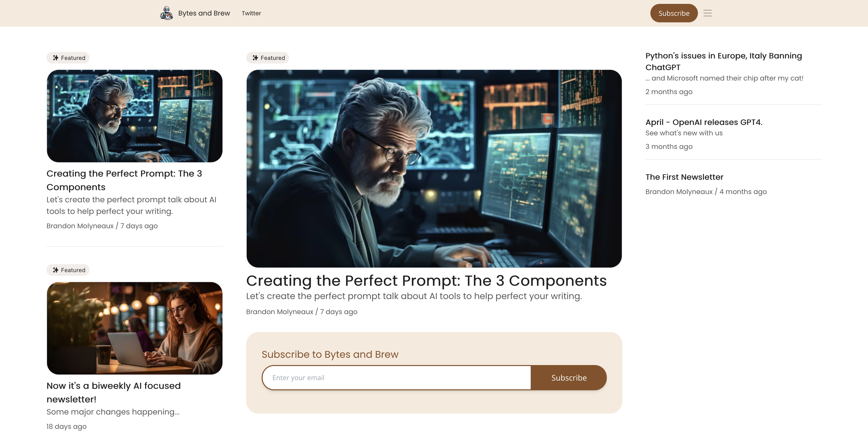
Task: Click the sparkle icon on top-left Featured badge
Action: coord(55,58)
